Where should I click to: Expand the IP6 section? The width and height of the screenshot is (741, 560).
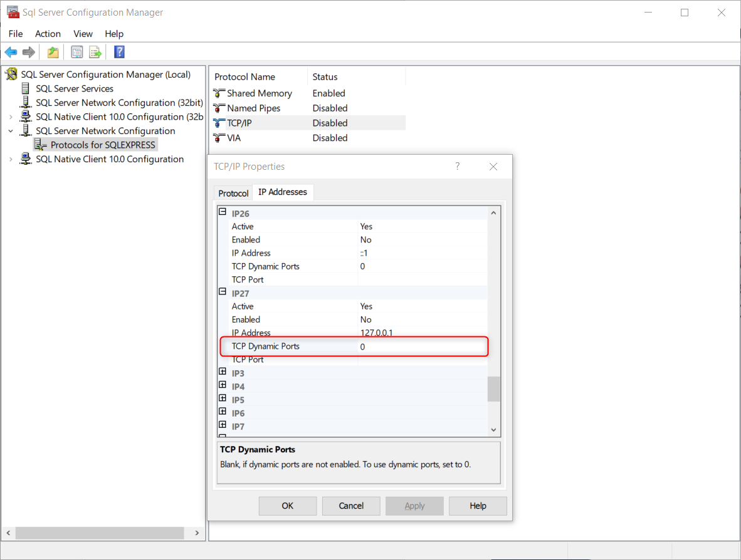pos(223,412)
